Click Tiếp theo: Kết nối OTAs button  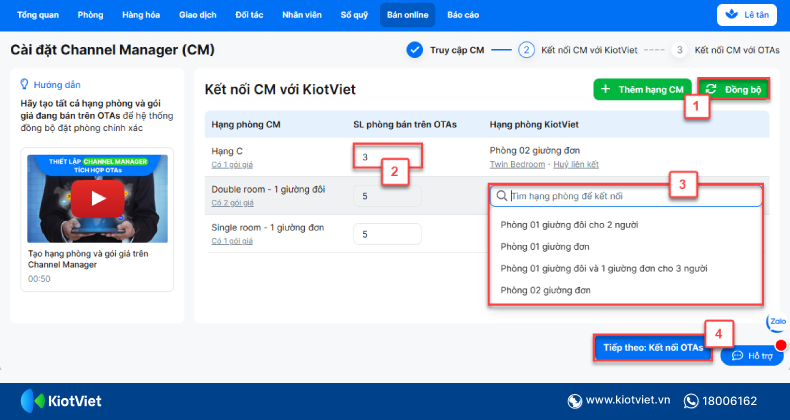653,347
